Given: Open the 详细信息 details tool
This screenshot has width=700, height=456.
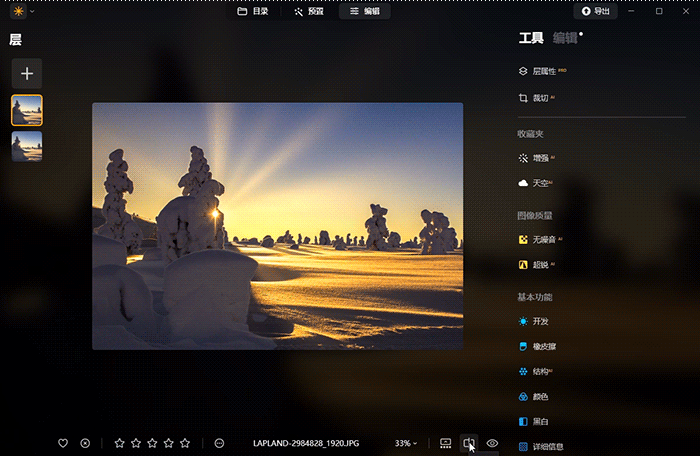Looking at the screenshot, I should [541, 446].
